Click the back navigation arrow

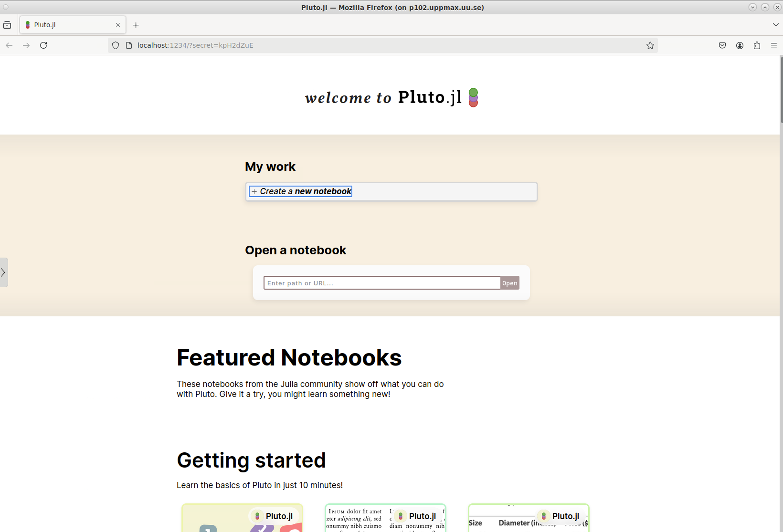[9, 45]
